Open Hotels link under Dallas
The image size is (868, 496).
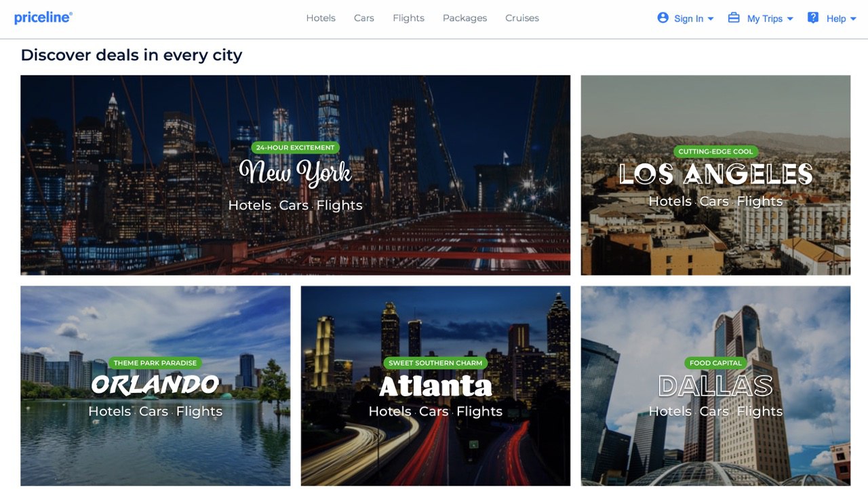[670, 411]
